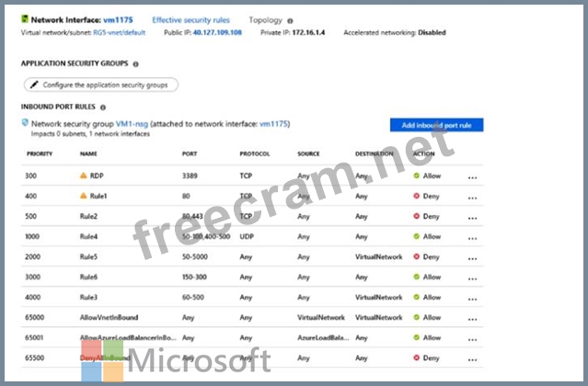Select the Rule1 name cell
Image resolution: width=588 pixels, height=386 pixels.
click(x=98, y=196)
